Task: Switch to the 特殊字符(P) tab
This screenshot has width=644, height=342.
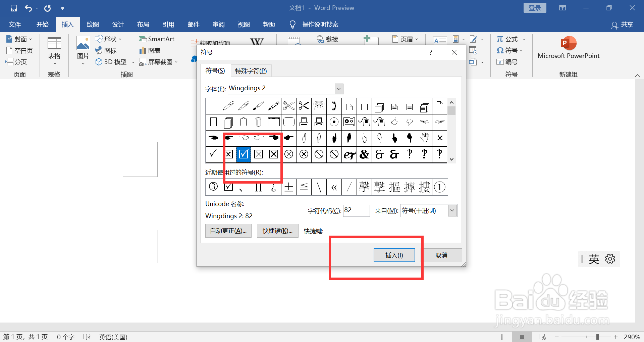Action: [x=251, y=70]
